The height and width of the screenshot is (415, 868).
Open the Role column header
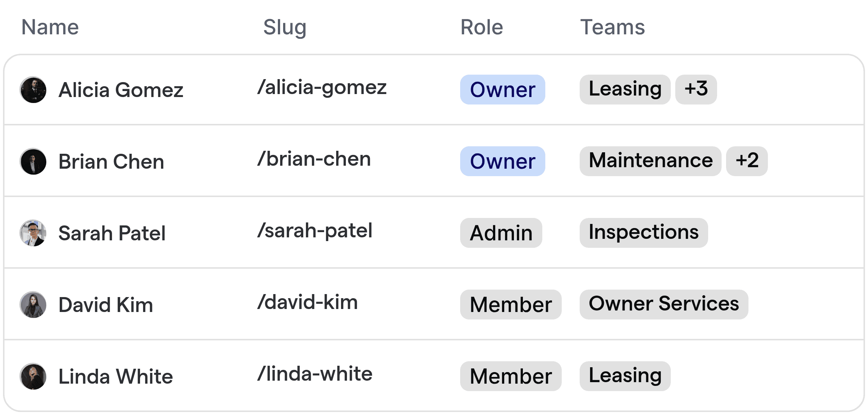click(x=481, y=27)
